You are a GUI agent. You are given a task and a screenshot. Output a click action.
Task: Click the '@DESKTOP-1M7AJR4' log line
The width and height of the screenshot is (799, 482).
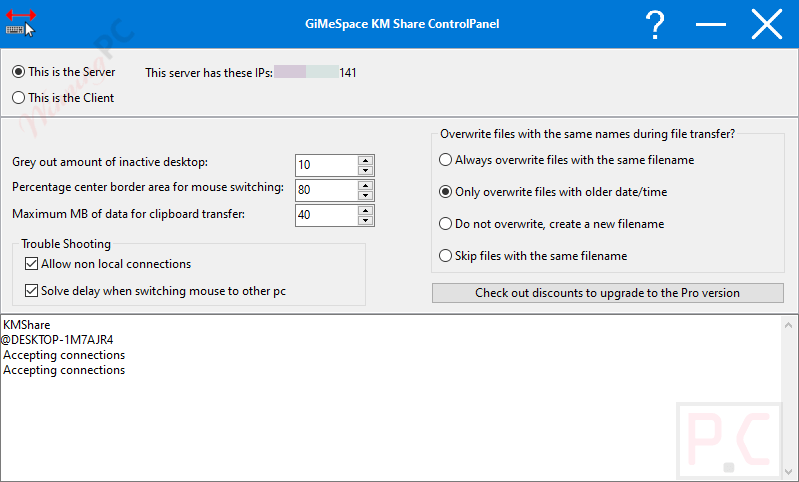click(x=57, y=340)
